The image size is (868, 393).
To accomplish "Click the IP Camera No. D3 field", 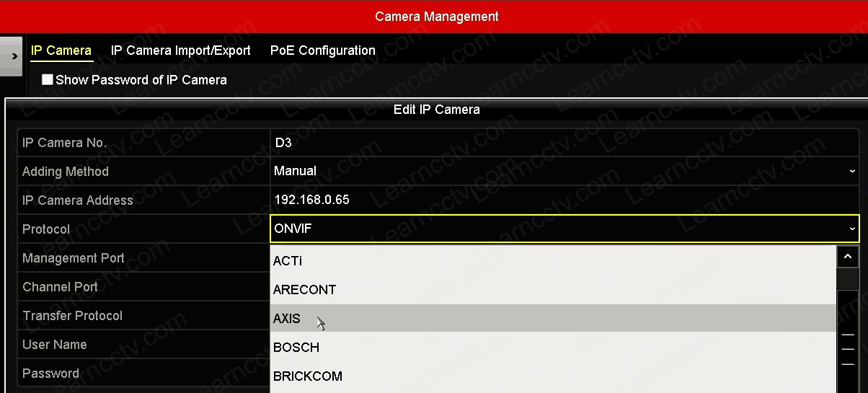I will (x=564, y=143).
